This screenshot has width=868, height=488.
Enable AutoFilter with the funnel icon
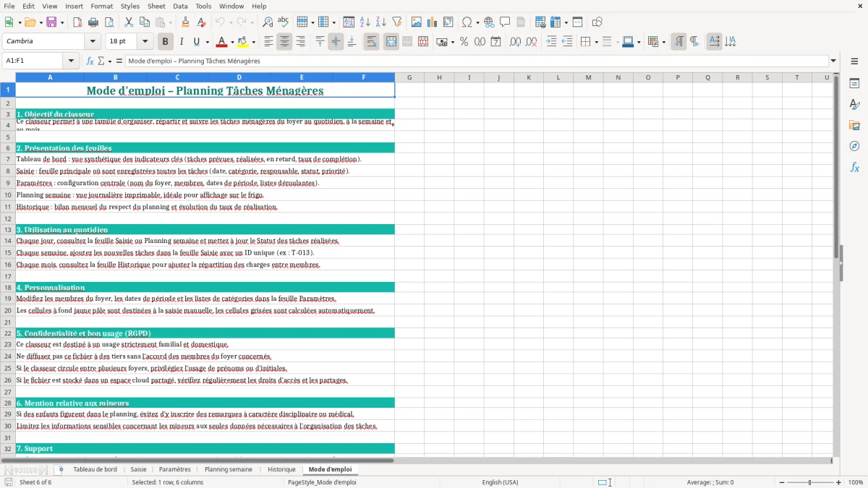tap(397, 22)
